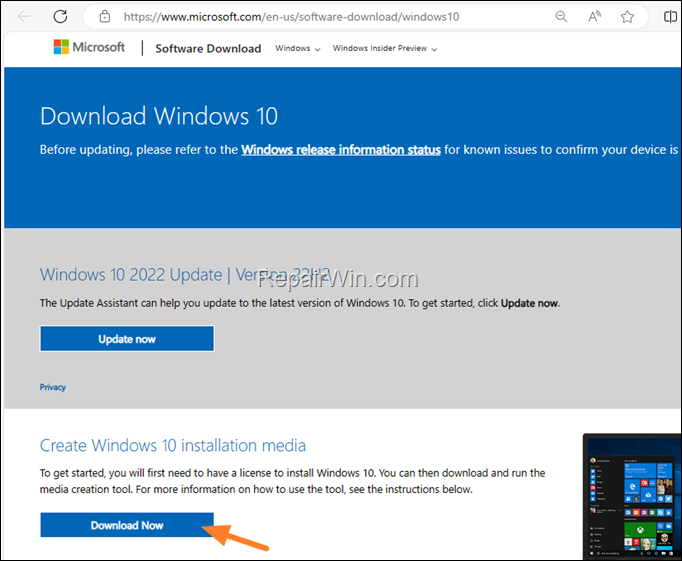Open the Software Download section link
The height and width of the screenshot is (561, 682).
coord(208,48)
